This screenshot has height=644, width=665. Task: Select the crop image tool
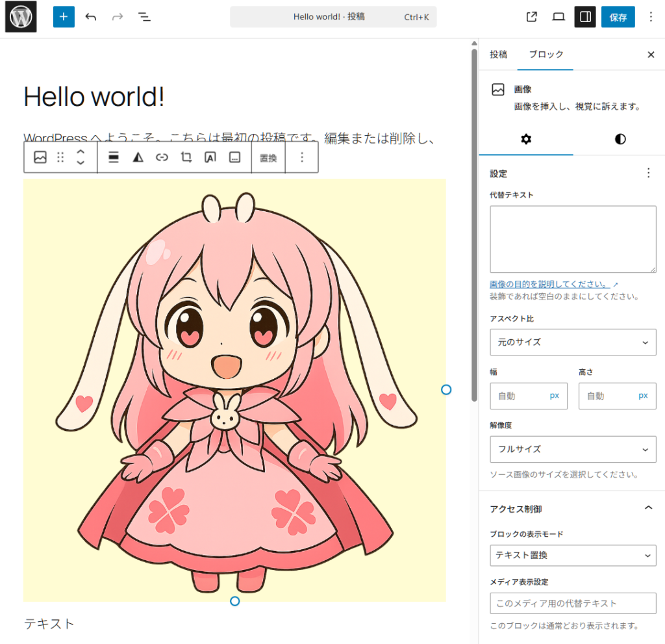[186, 157]
